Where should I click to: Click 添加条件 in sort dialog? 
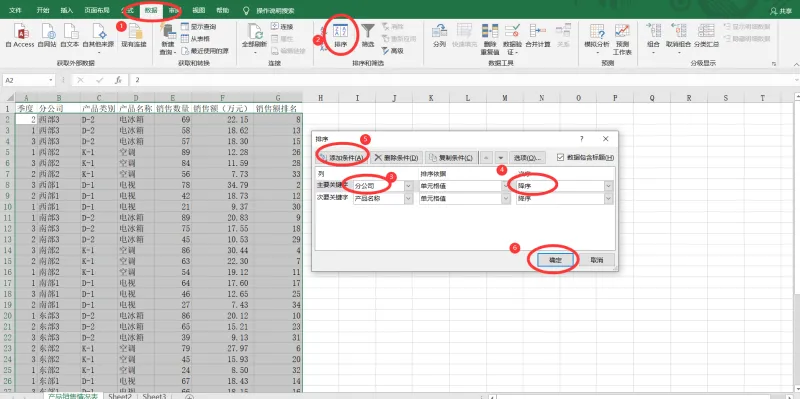[342, 158]
